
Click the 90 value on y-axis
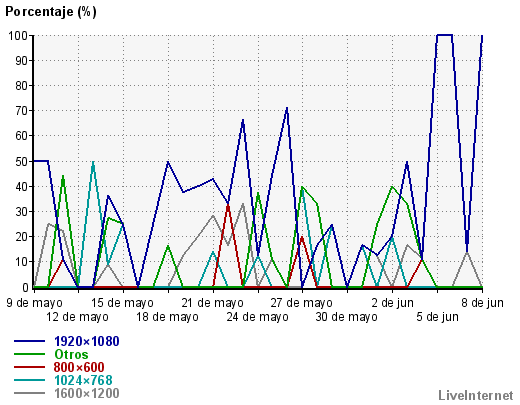click(x=22, y=61)
